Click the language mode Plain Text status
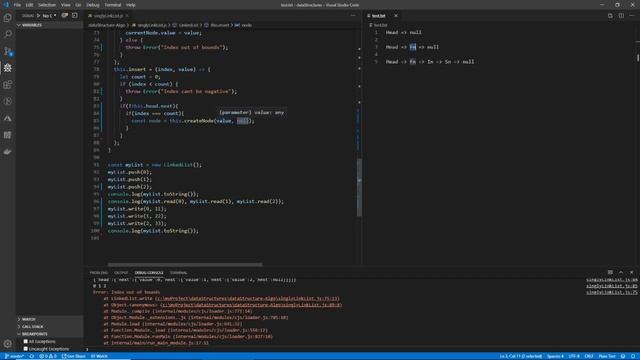 (607, 356)
